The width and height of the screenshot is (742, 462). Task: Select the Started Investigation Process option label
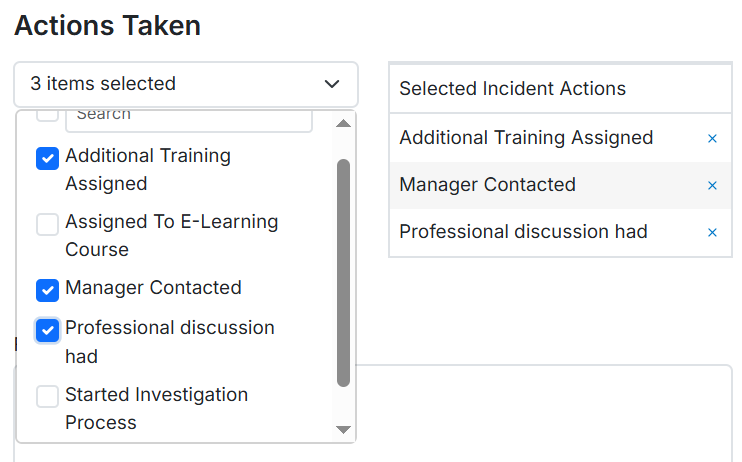click(156, 408)
